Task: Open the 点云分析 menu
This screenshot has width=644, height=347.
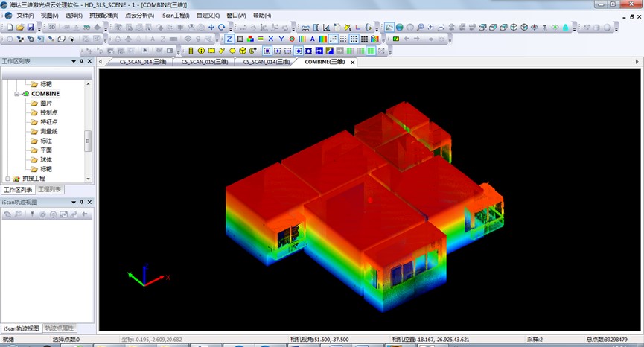Action: (139, 15)
